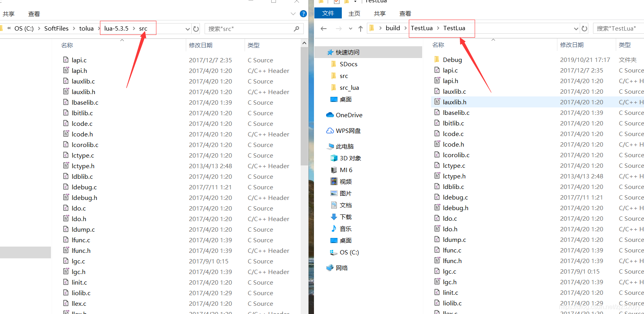Refresh the src folder window
This screenshot has width=644, height=314.
click(196, 29)
